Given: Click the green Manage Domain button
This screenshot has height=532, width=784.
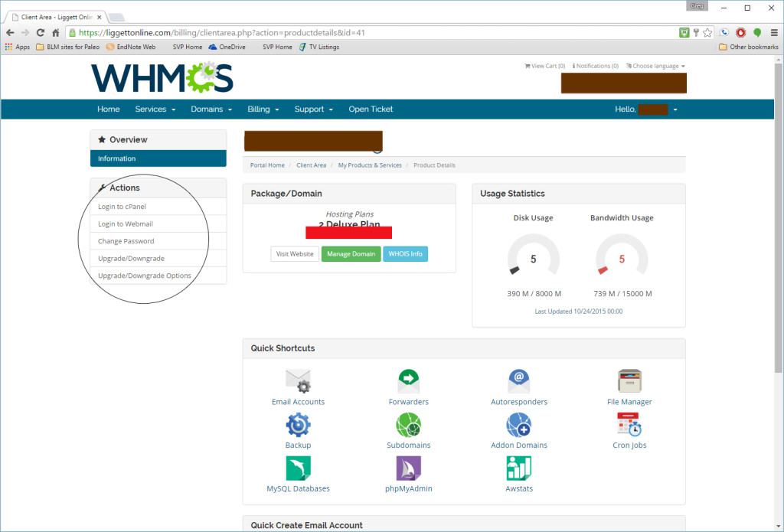Looking at the screenshot, I should pos(351,253).
